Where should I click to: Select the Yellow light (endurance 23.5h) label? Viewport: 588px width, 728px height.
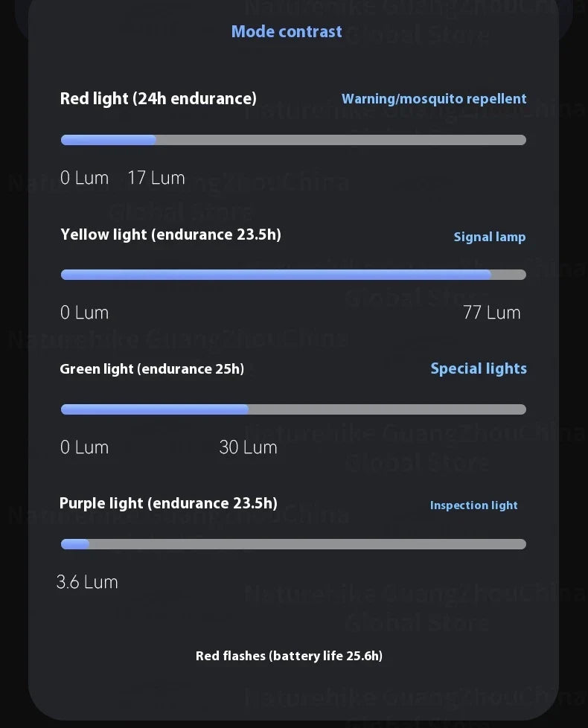[170, 234]
